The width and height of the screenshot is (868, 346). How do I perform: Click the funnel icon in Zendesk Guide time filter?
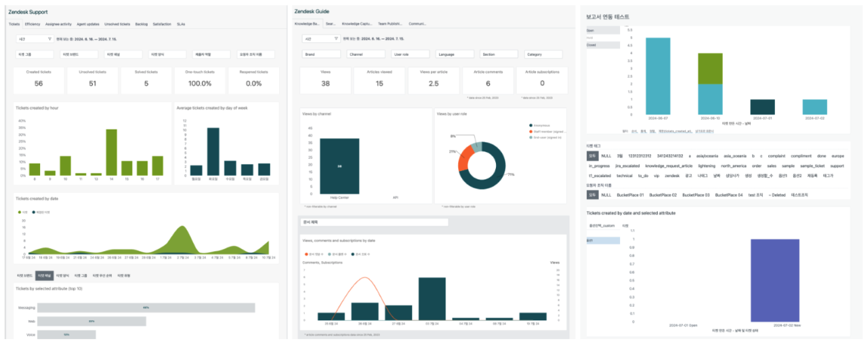(x=334, y=39)
